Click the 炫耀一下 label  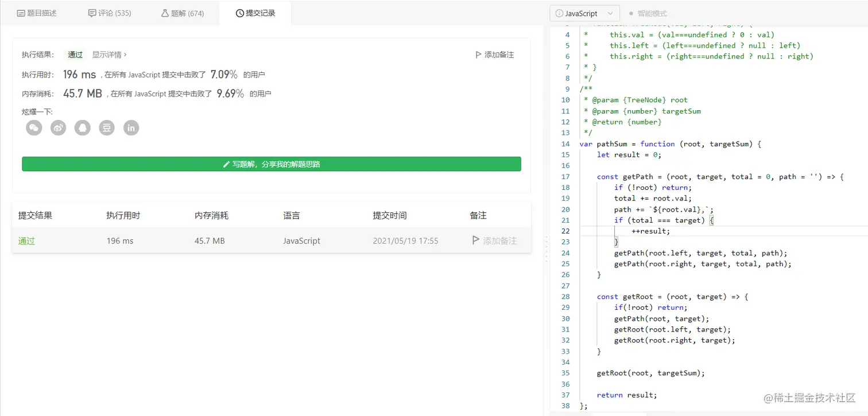[37, 112]
